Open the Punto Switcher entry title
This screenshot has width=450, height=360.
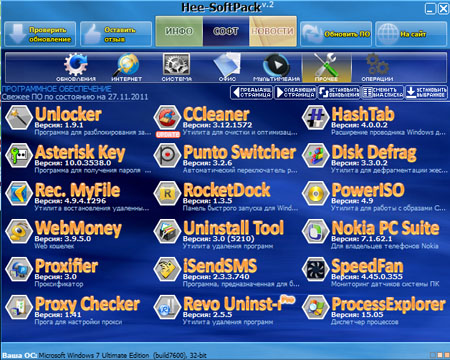click(239, 152)
